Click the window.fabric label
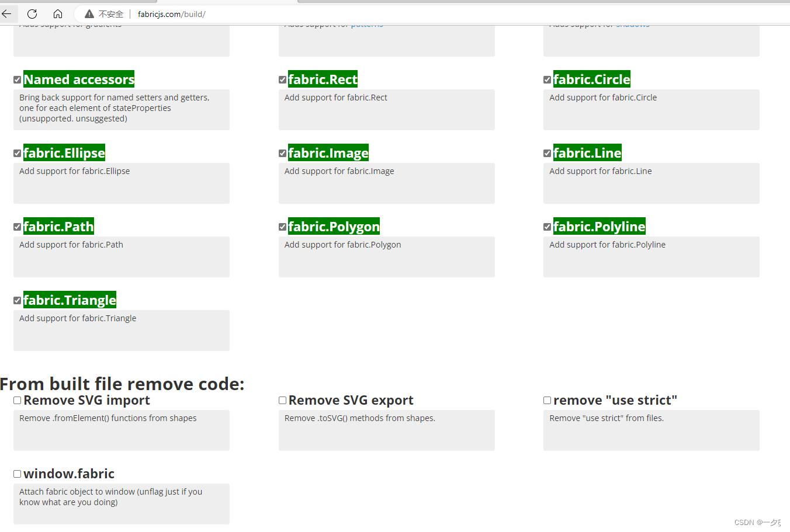 [69, 474]
